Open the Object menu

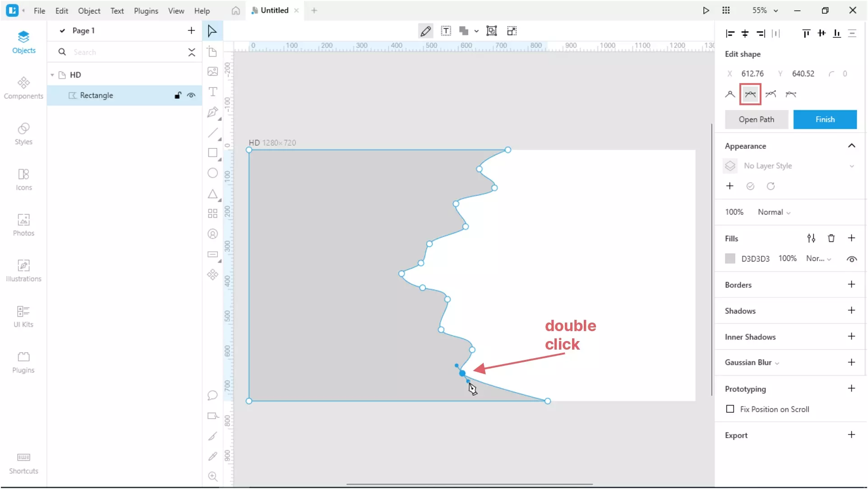[x=89, y=11]
